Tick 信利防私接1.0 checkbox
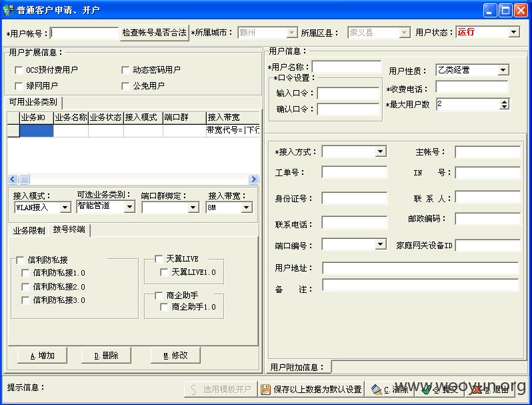 (x=25, y=273)
